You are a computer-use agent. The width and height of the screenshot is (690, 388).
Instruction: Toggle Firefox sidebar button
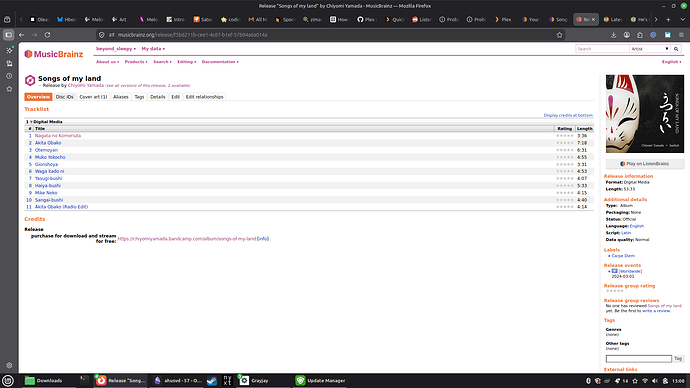coord(8,35)
